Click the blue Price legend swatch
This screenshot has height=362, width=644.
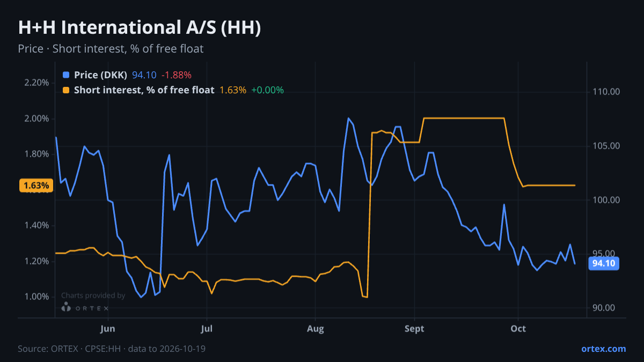pos(66,75)
